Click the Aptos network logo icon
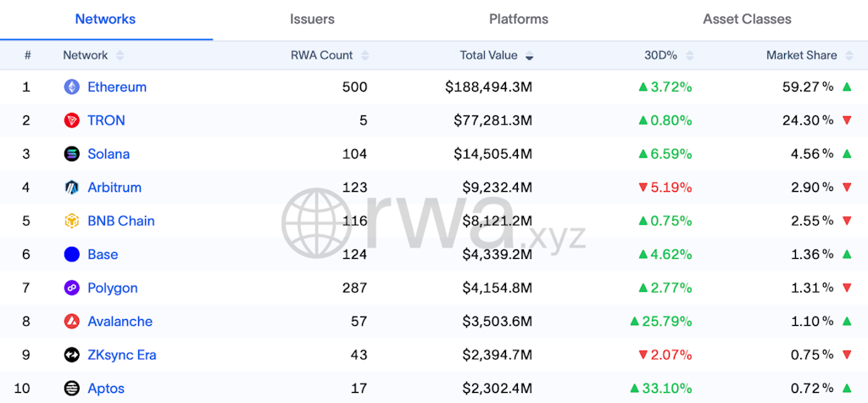The width and height of the screenshot is (868, 403). [72, 389]
